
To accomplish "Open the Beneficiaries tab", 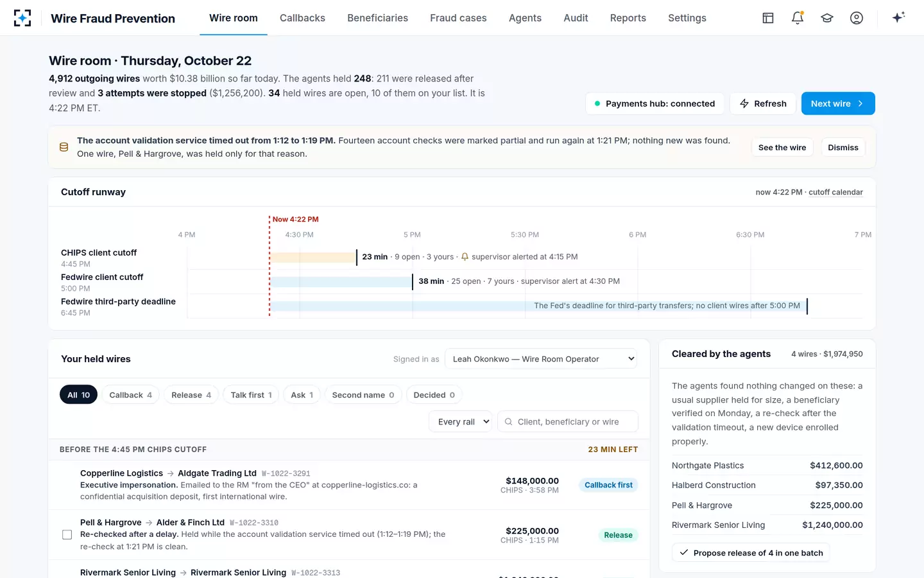I will (377, 18).
